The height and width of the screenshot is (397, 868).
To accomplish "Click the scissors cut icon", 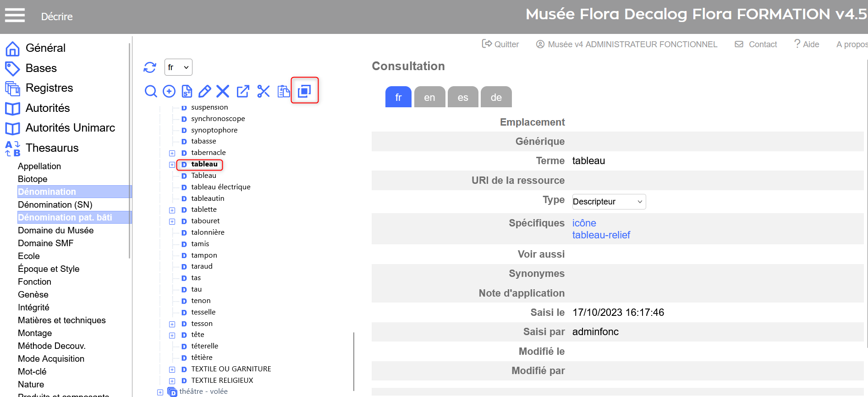I will point(264,91).
